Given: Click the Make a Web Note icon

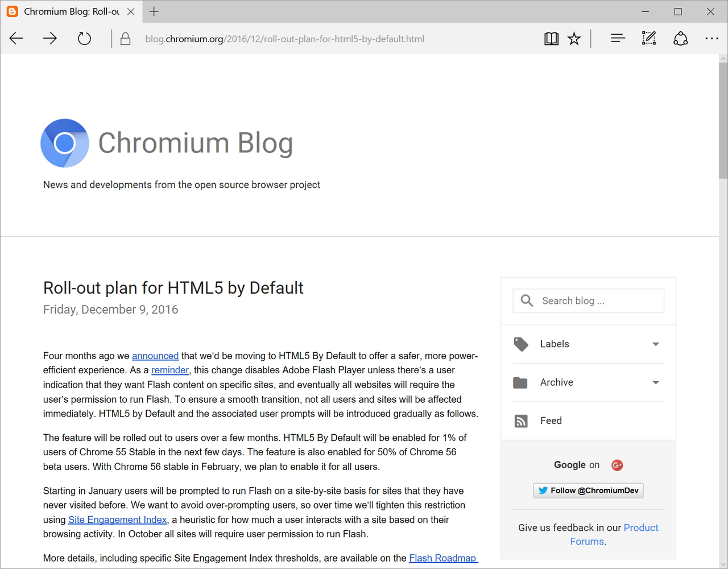Looking at the screenshot, I should point(648,38).
